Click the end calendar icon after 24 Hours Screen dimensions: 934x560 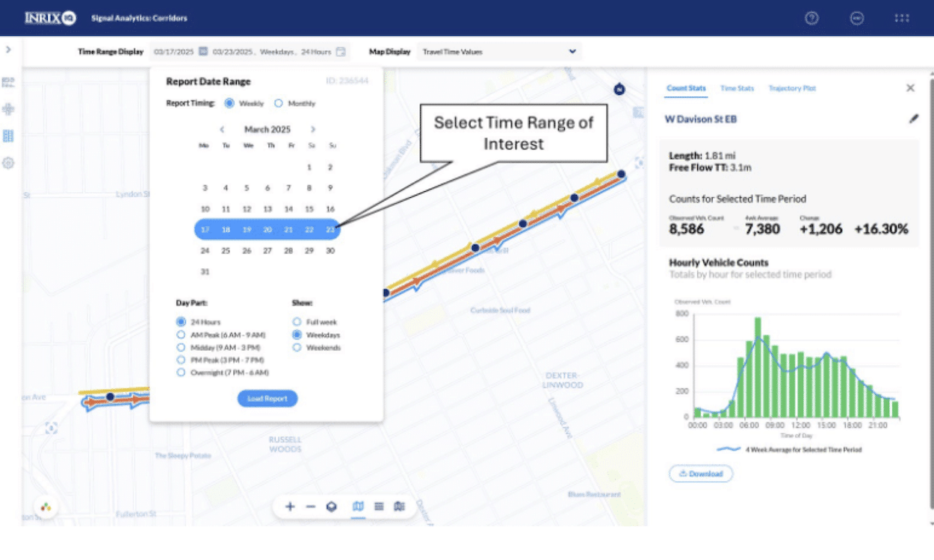[x=341, y=52]
